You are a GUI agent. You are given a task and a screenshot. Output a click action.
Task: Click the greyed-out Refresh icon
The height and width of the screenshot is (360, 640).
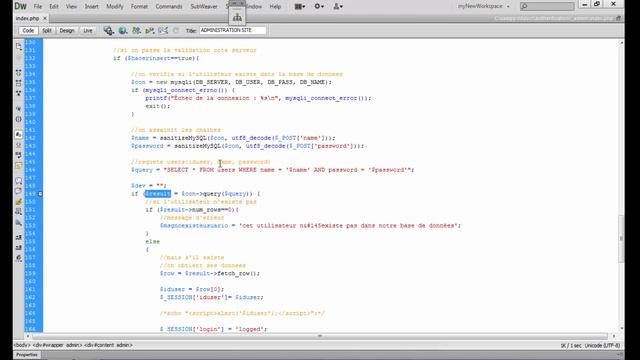point(176,31)
